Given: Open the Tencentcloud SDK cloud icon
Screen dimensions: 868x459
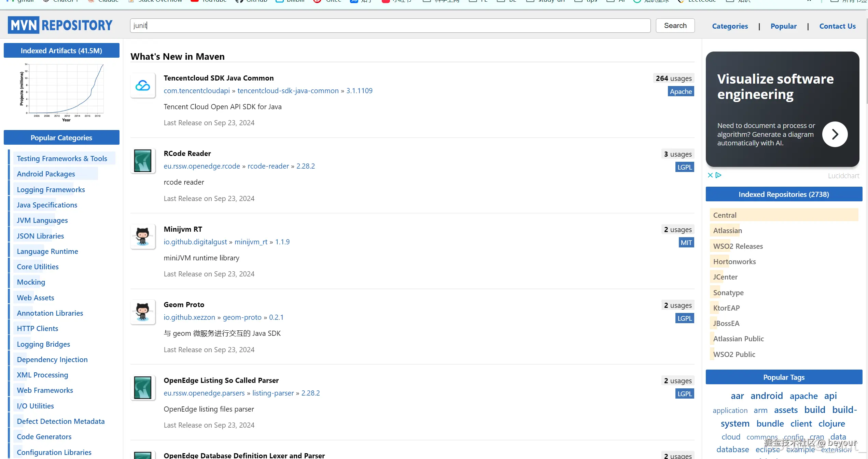Looking at the screenshot, I should pos(143,85).
